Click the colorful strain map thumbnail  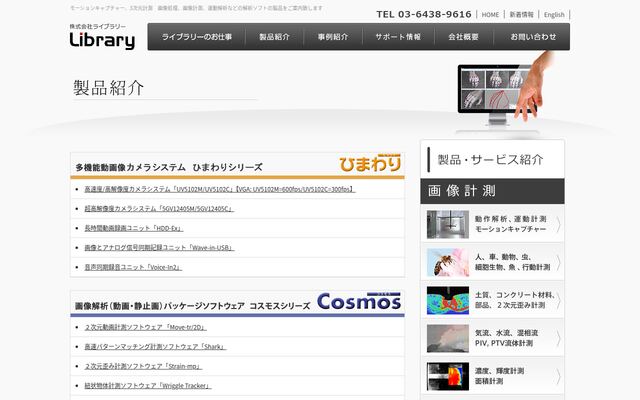tap(448, 300)
